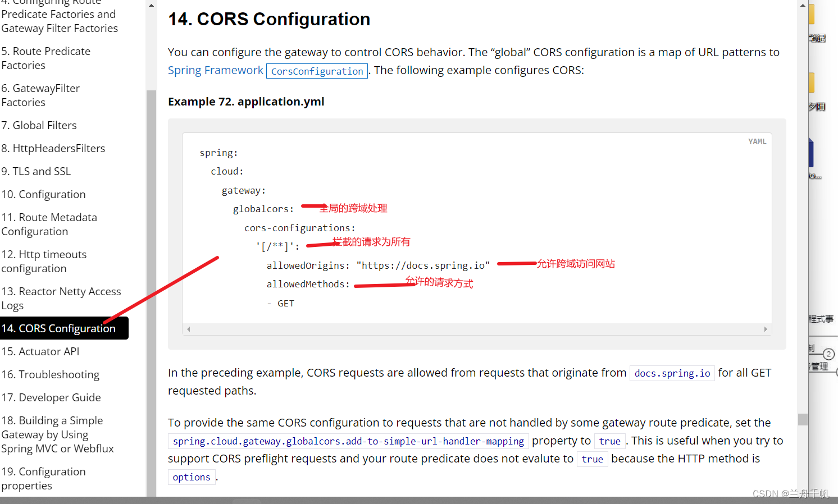Image resolution: width=838 pixels, height=504 pixels.
Task: Click the 'allowedMethods:' code line
Action: click(x=308, y=284)
